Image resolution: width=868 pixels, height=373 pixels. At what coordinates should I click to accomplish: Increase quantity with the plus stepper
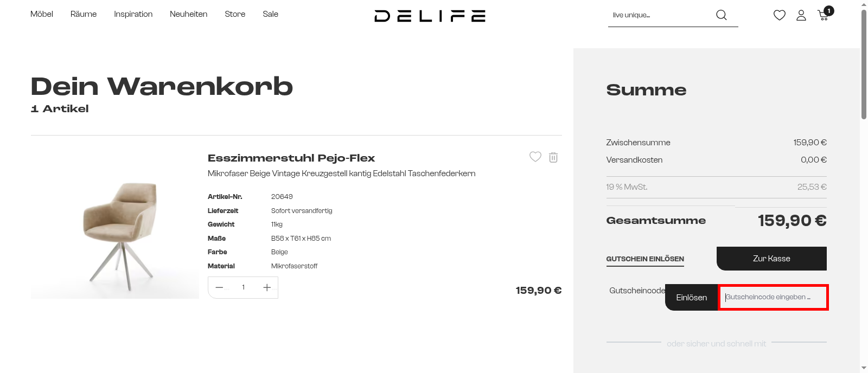point(266,287)
